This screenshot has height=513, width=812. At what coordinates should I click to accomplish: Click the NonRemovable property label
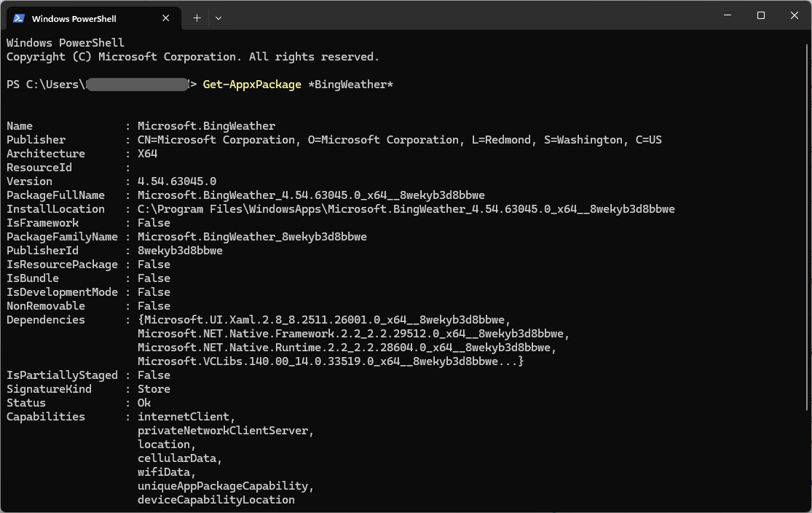point(46,306)
